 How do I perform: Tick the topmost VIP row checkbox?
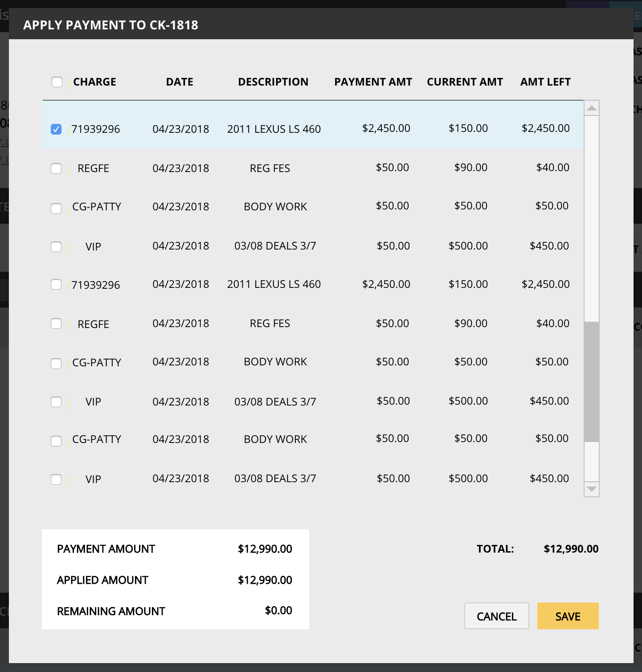[56, 247]
